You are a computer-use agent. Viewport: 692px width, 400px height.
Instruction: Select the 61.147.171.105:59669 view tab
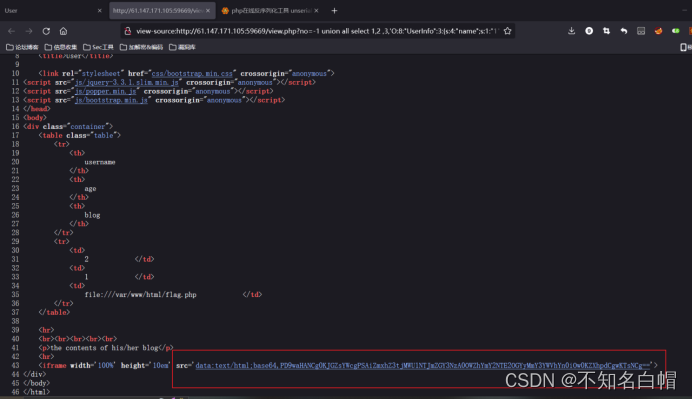pos(162,11)
